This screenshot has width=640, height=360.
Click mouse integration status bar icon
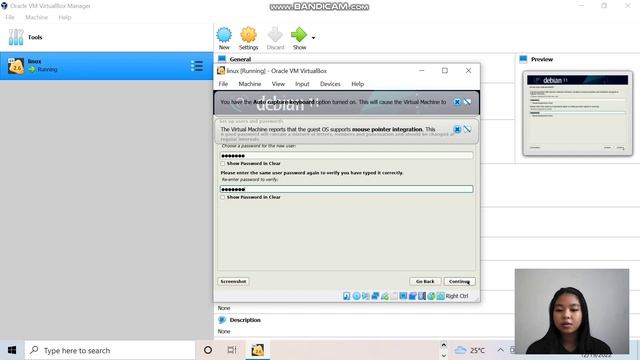click(431, 296)
